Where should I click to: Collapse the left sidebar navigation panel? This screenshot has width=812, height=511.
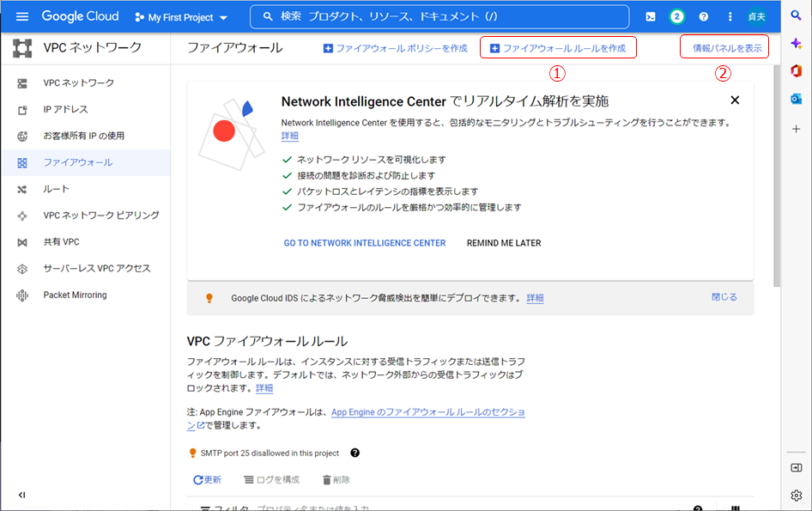[21, 495]
